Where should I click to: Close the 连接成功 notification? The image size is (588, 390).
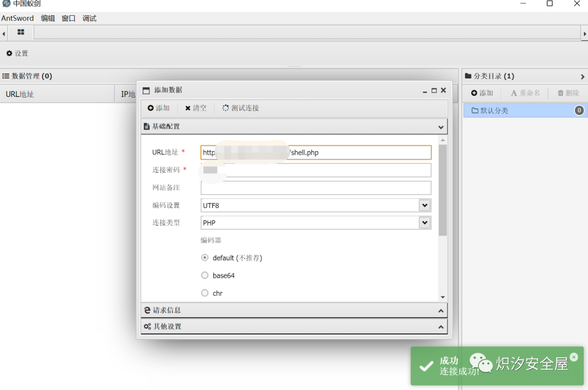coord(574,357)
